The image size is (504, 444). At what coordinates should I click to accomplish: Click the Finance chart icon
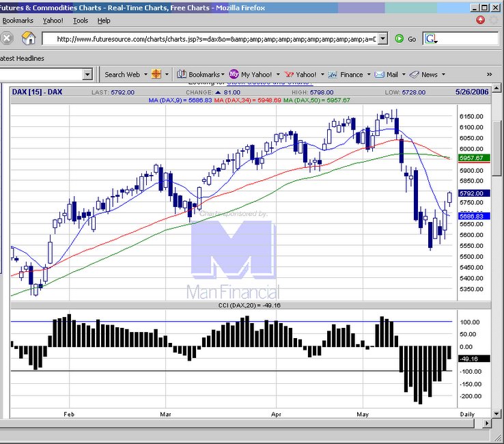pos(333,74)
